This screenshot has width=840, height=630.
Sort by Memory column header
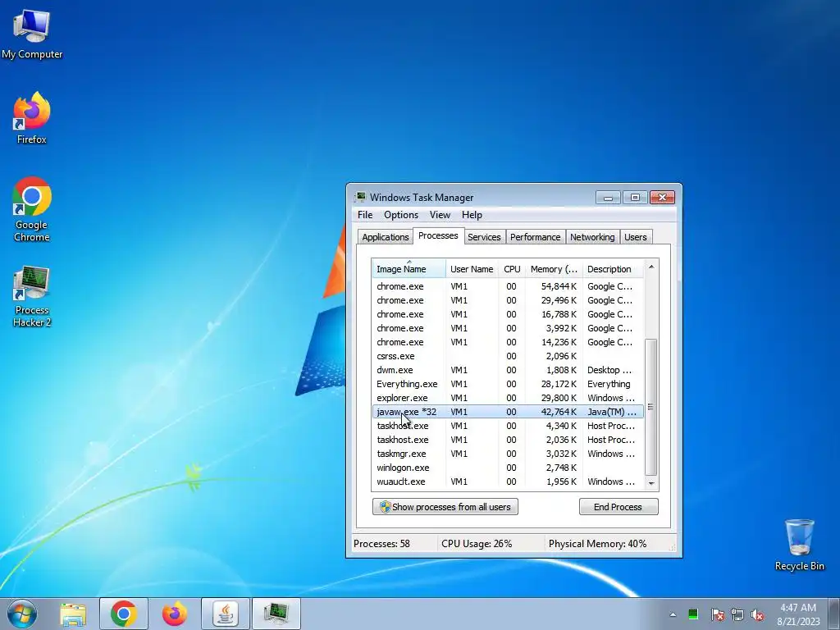tap(554, 269)
